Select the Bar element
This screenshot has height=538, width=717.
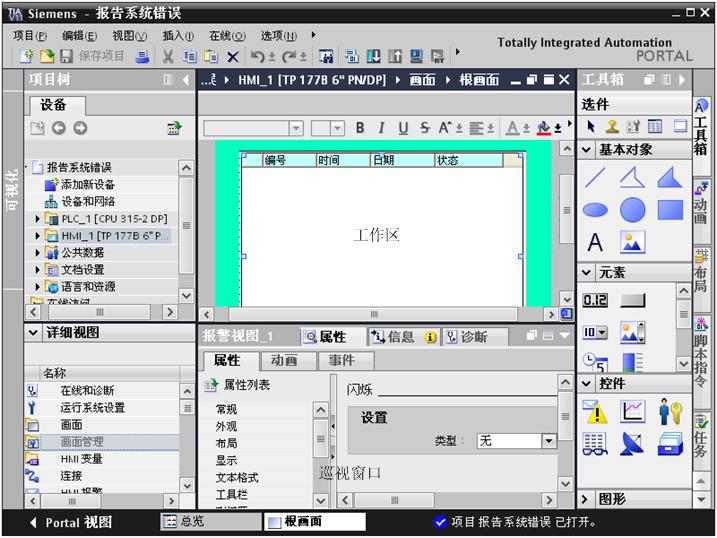632,362
